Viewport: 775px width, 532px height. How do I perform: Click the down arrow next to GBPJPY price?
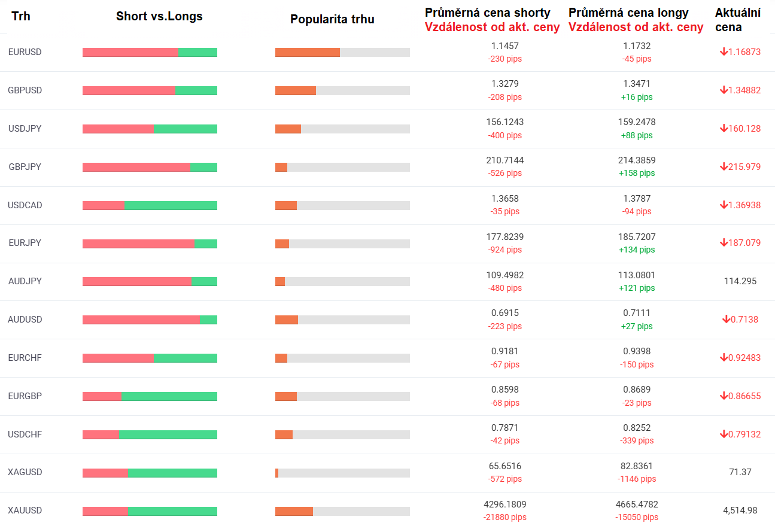(724, 167)
